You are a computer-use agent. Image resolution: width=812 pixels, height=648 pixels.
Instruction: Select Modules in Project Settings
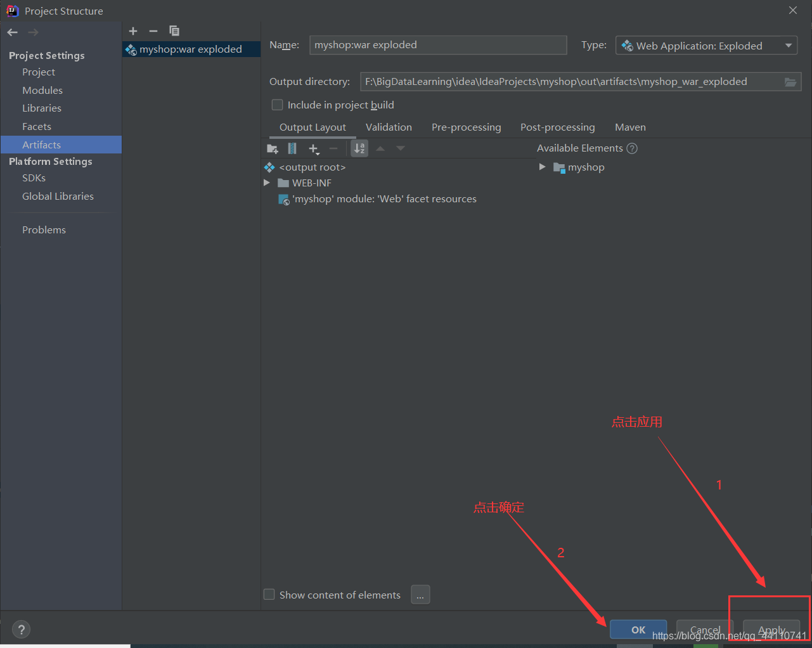click(x=42, y=90)
